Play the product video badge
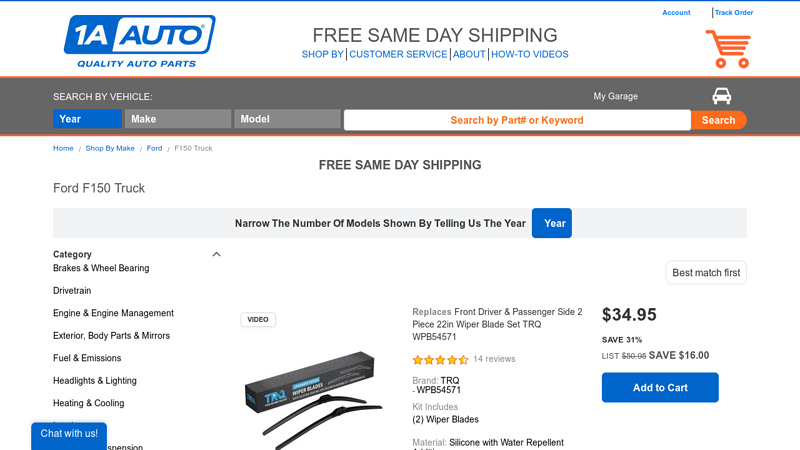The height and width of the screenshot is (450, 800). pyautogui.click(x=258, y=320)
